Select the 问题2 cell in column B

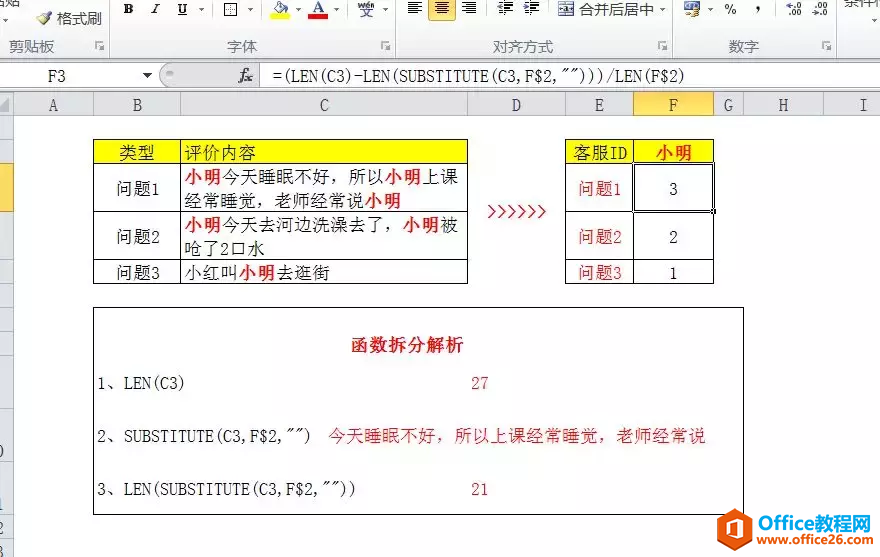point(137,236)
